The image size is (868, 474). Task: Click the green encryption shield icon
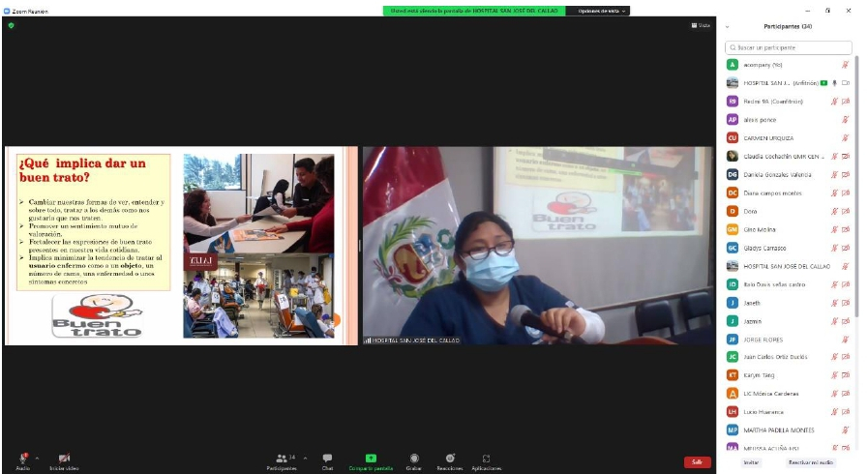coord(11,25)
